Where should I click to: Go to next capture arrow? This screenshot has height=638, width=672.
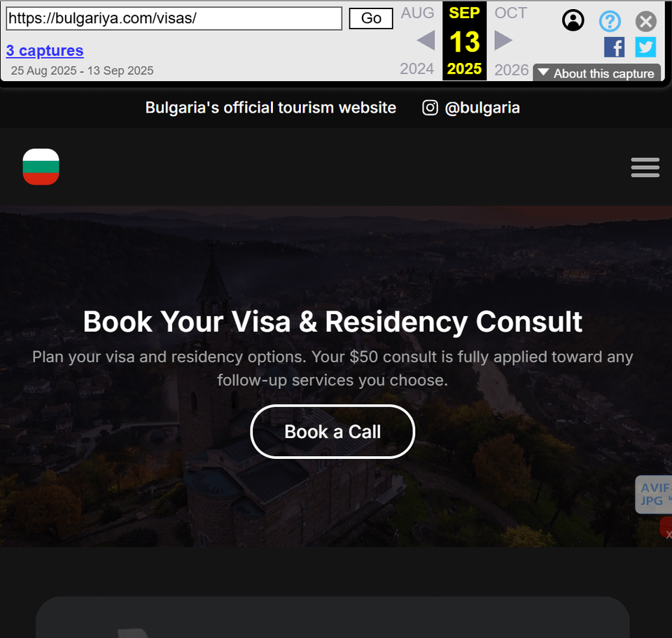[503, 41]
